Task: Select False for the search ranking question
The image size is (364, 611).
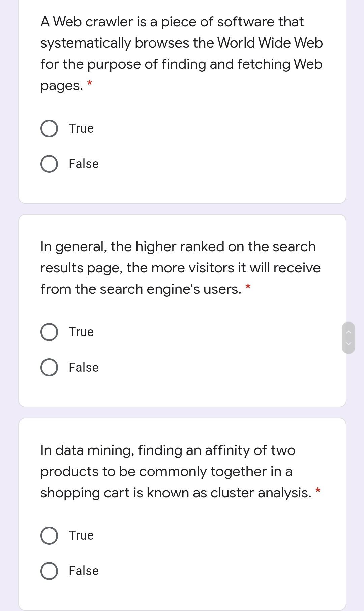Action: point(49,367)
